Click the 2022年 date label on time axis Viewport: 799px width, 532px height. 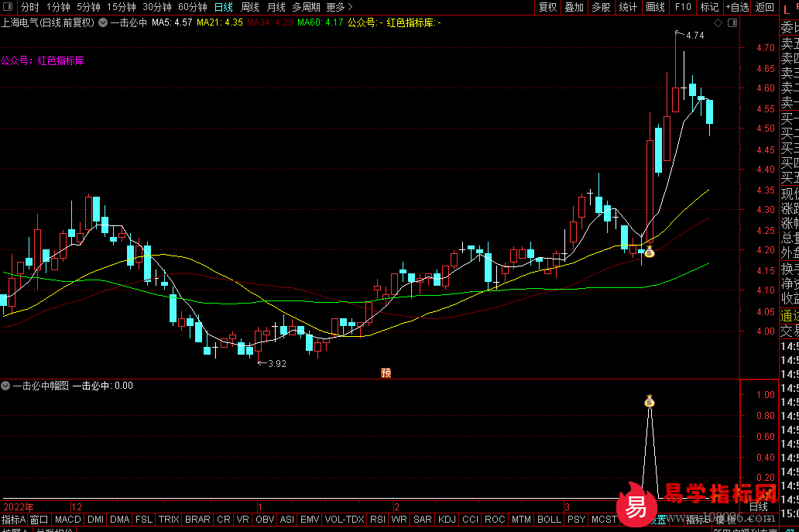coord(19,507)
